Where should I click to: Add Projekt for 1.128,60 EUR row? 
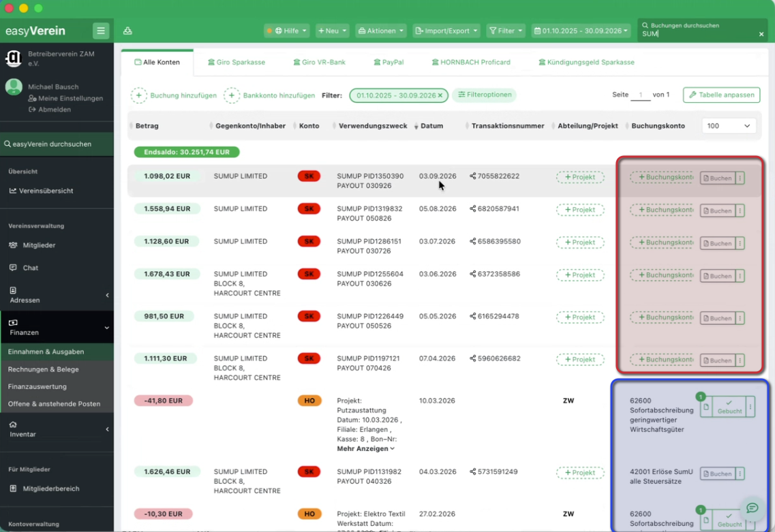coord(580,242)
